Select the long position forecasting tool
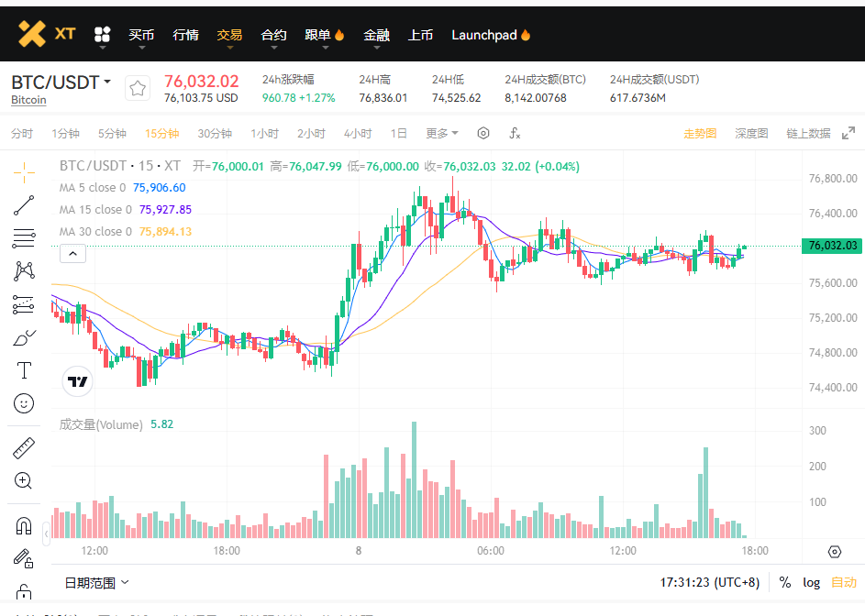 24,304
